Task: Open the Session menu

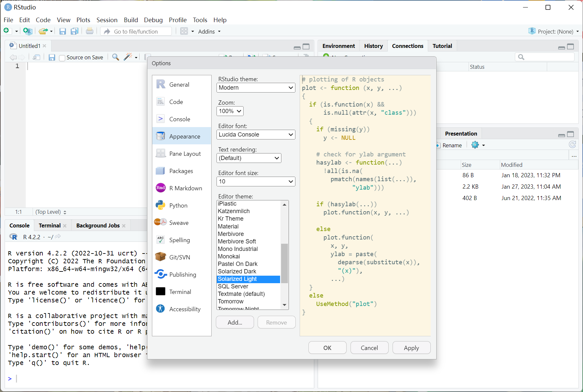Action: (x=107, y=20)
